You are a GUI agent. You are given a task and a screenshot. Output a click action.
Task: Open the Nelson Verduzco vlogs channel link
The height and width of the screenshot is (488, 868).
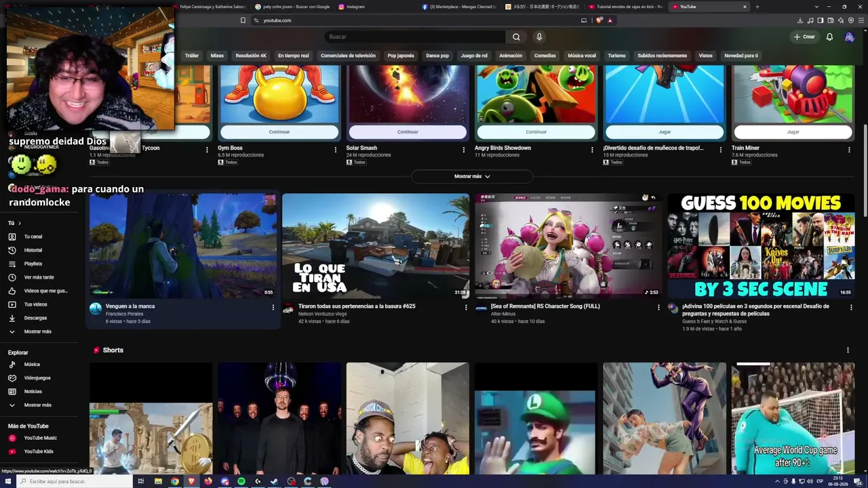pyautogui.click(x=322, y=314)
